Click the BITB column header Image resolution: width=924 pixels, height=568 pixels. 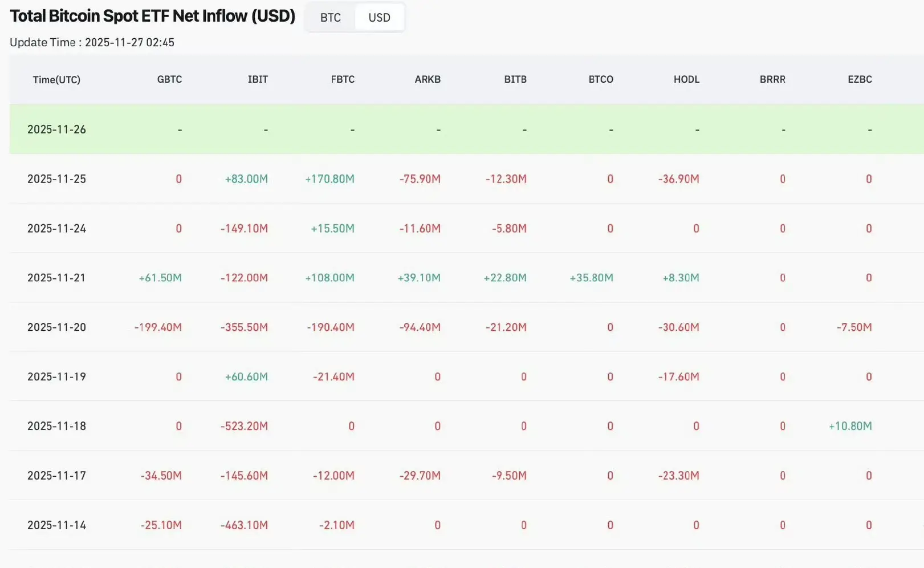(x=515, y=79)
